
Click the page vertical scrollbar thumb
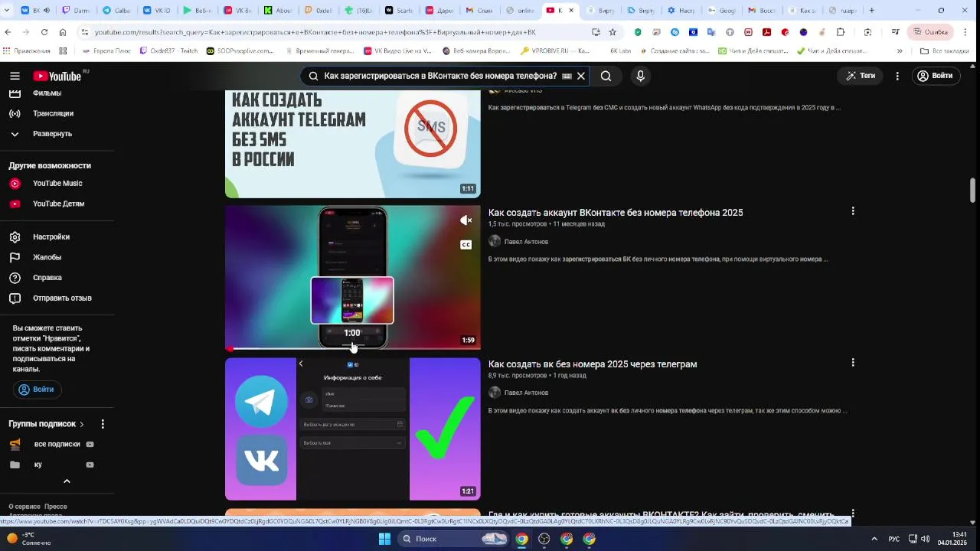click(973, 191)
